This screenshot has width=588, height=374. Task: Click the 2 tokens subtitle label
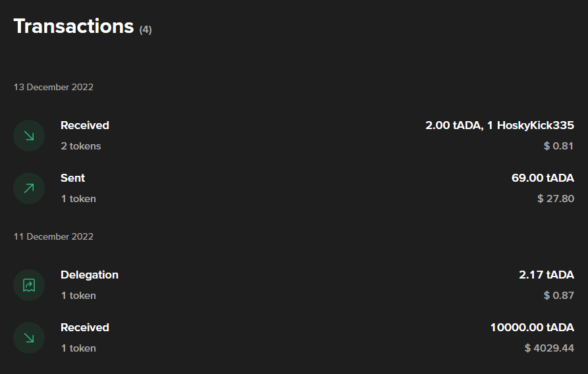tap(81, 146)
